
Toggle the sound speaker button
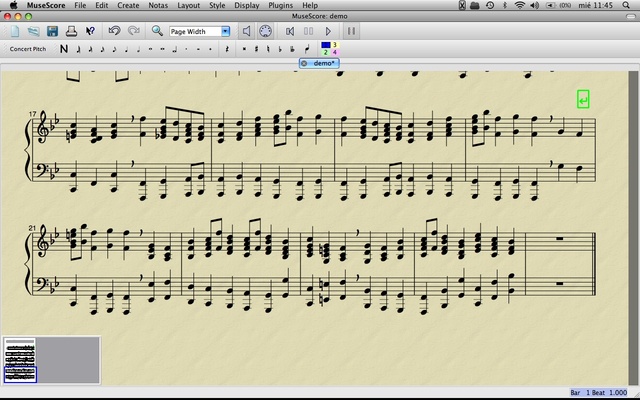tap(246, 31)
